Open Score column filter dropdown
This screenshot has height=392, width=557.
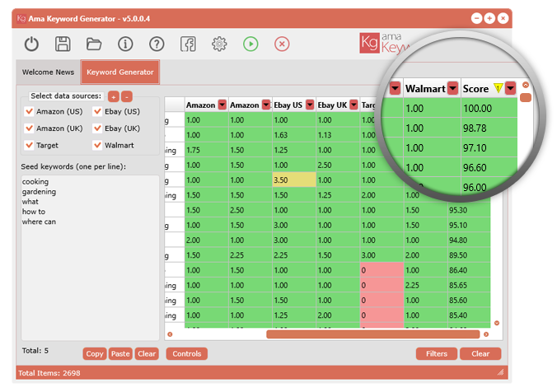point(511,88)
